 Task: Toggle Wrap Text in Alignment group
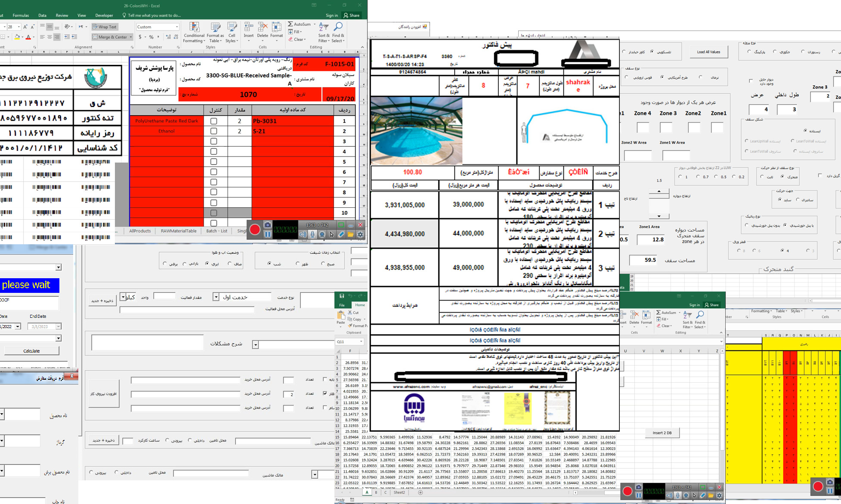coord(105,27)
